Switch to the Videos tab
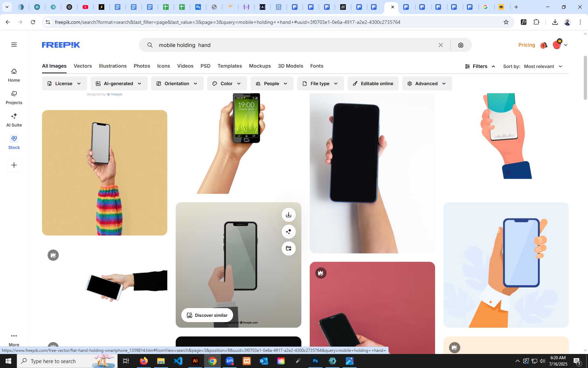This screenshot has height=368, width=588. coord(185,66)
